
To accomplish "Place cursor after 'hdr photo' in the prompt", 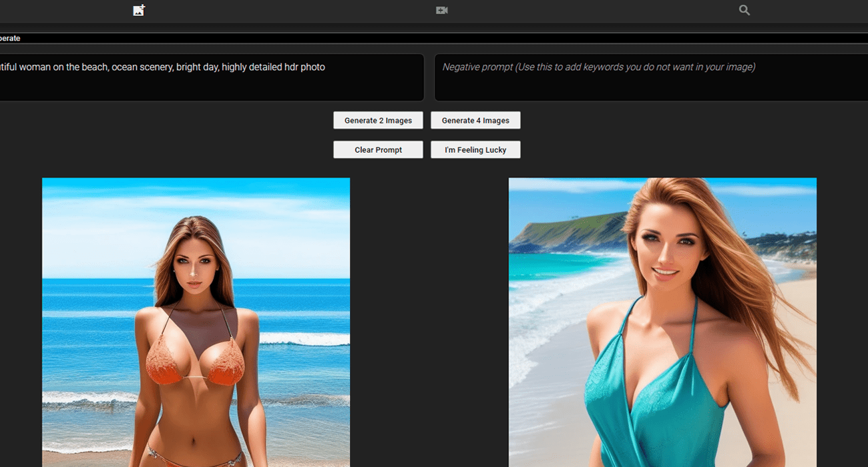I will click(327, 67).
